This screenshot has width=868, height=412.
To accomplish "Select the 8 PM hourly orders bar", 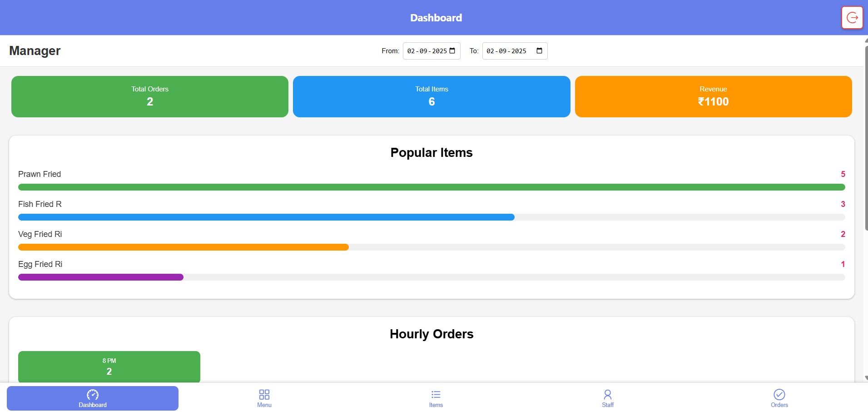I will pyautogui.click(x=109, y=367).
